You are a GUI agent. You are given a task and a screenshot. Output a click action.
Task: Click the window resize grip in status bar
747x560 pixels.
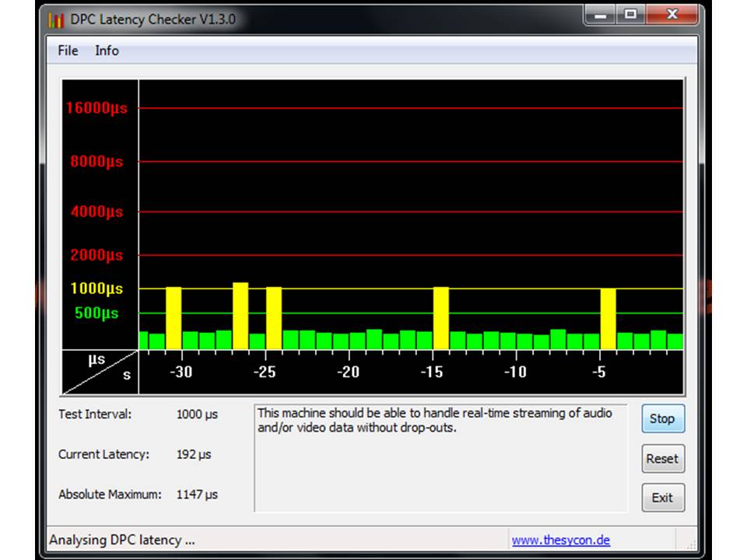[691, 544]
